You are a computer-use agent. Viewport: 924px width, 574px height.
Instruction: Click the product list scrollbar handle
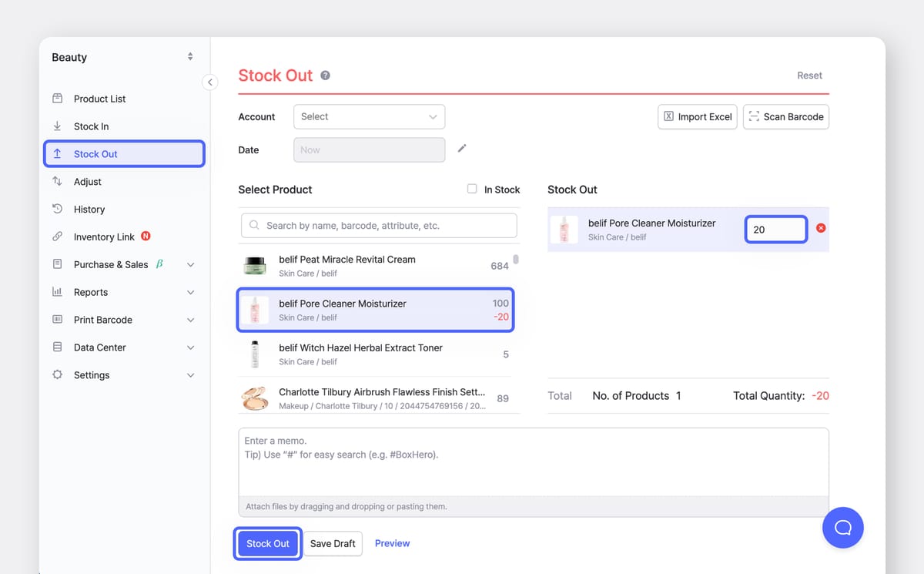tap(516, 260)
